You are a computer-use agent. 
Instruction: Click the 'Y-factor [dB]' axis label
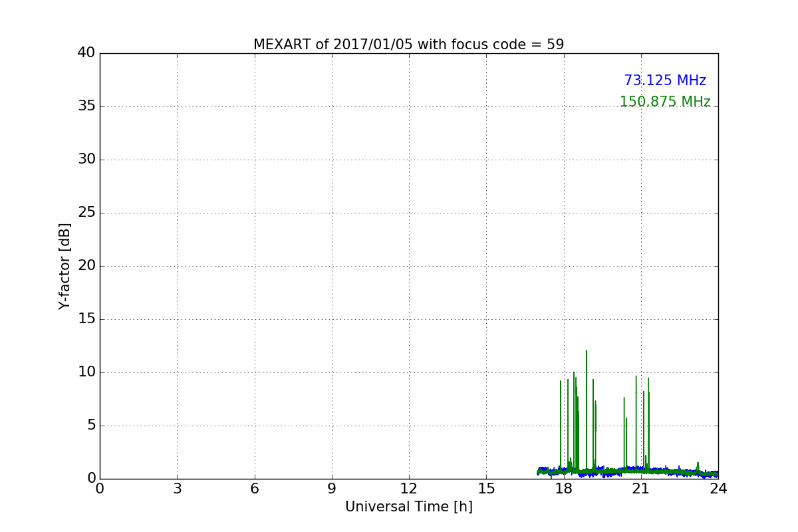click(65, 266)
